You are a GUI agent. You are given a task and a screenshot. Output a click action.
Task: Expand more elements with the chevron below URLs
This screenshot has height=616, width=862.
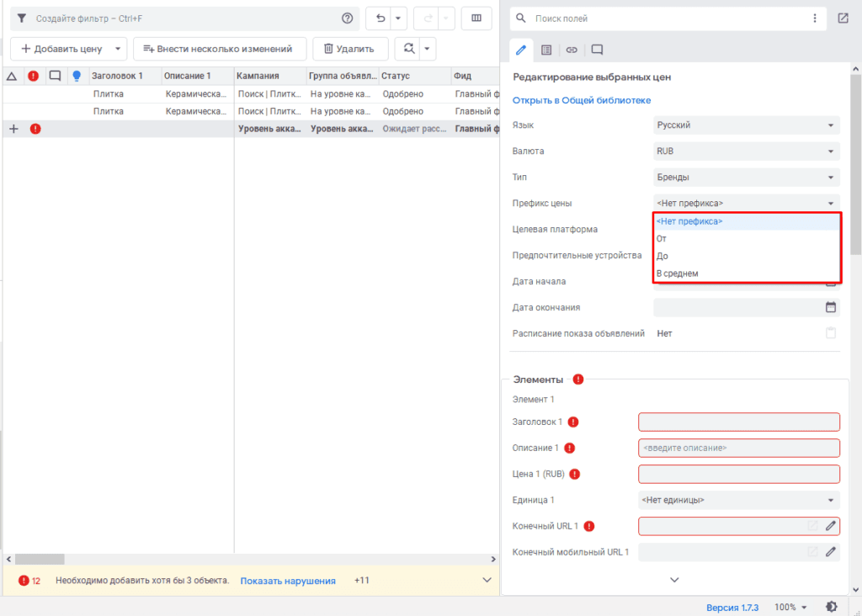[x=674, y=580]
